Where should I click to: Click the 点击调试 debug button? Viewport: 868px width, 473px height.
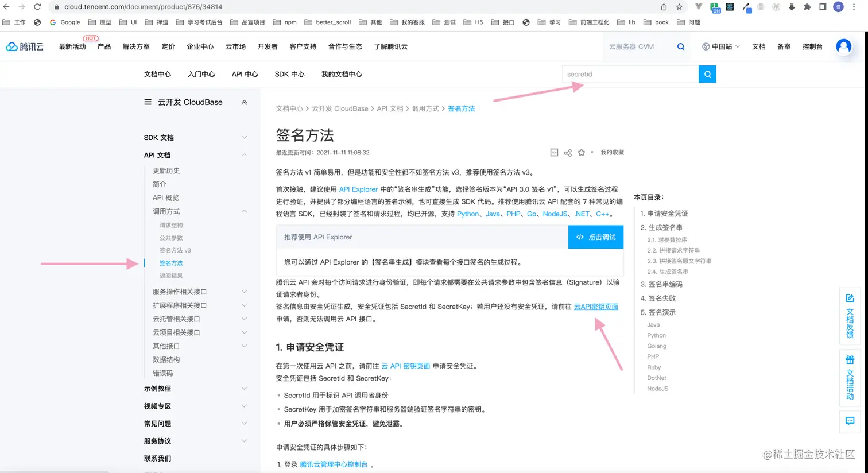pos(595,236)
